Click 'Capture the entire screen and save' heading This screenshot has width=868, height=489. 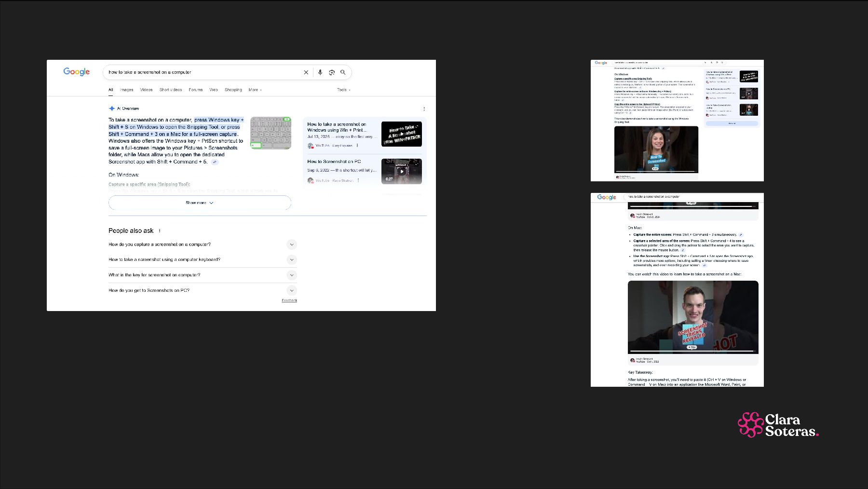coord(643,91)
